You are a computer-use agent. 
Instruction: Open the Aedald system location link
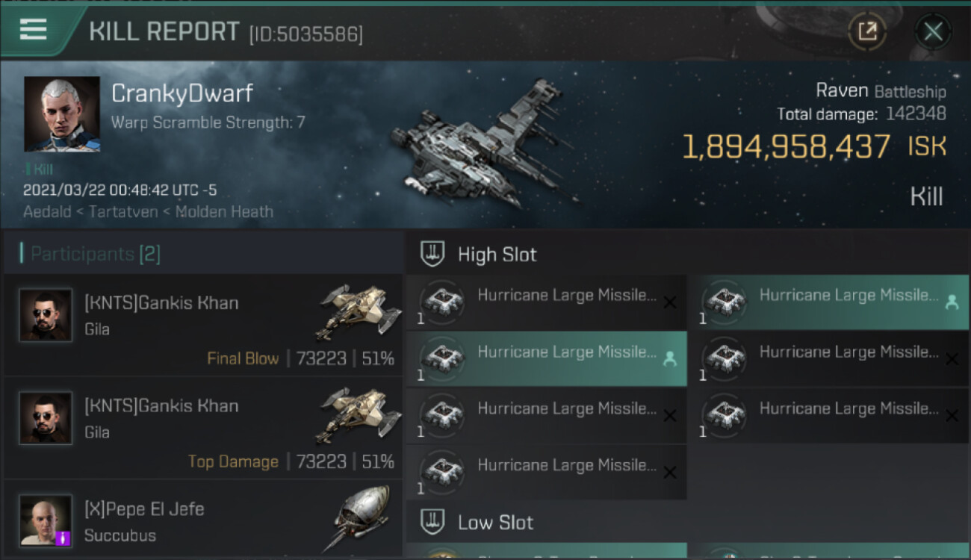pos(49,211)
